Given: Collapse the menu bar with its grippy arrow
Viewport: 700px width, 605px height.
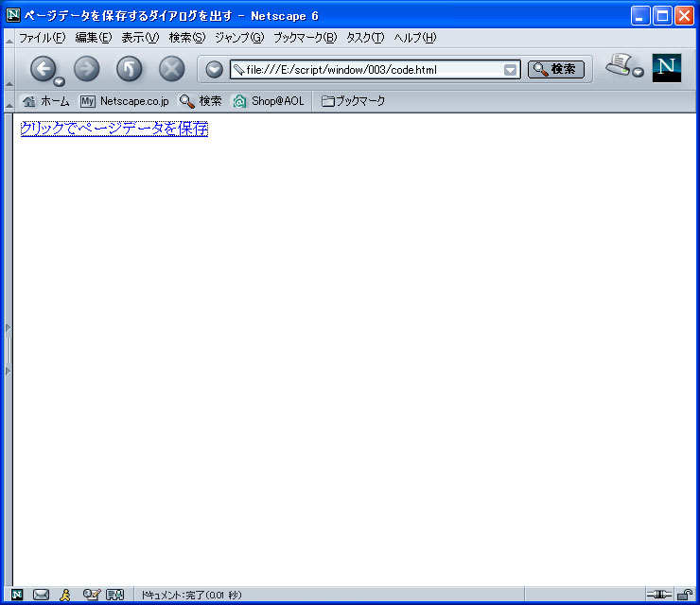Looking at the screenshot, I should pos(9,39).
